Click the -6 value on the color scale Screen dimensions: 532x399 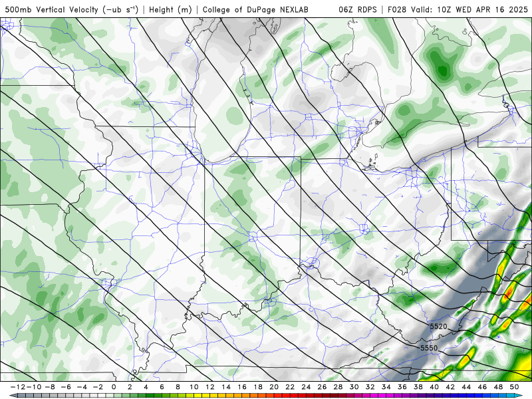pos(65,387)
